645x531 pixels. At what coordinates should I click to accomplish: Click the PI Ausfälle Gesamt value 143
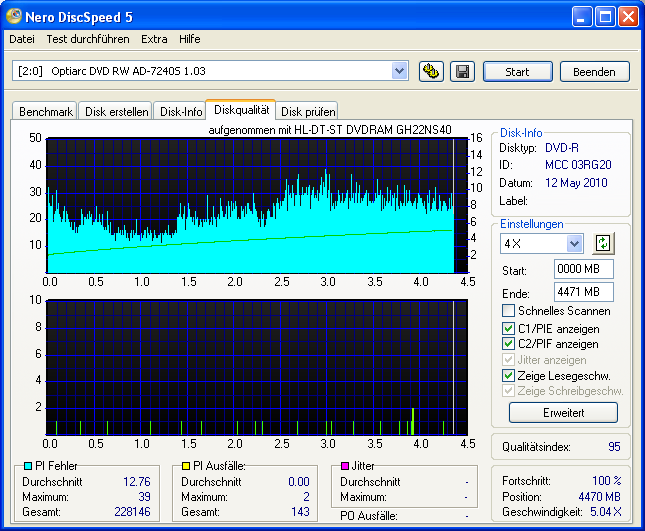tap(300, 512)
